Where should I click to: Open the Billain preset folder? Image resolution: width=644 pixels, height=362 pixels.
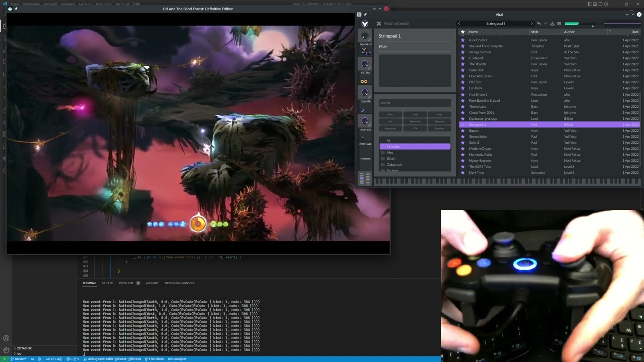(415, 159)
